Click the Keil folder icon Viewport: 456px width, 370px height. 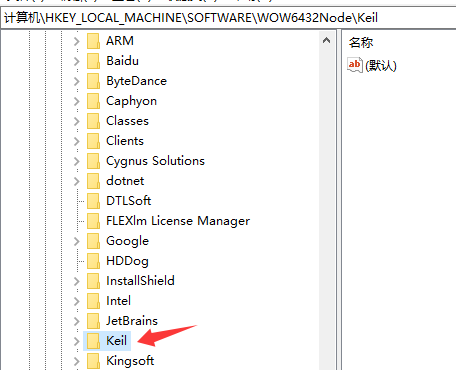click(x=93, y=341)
